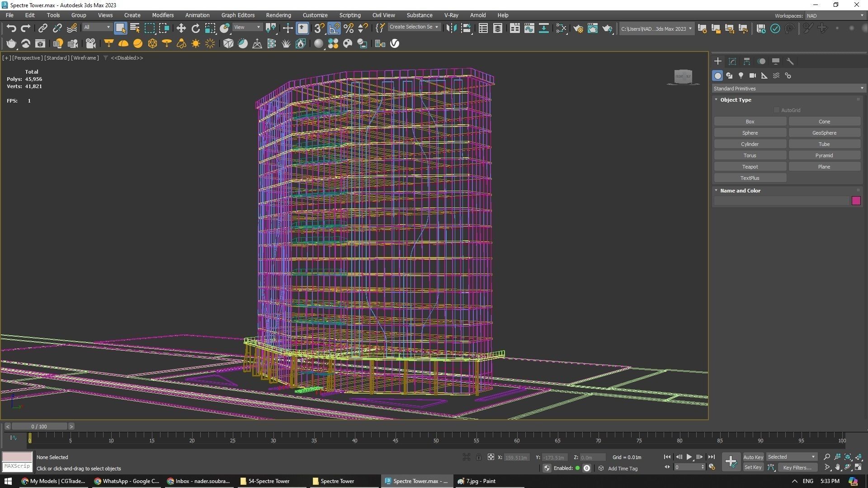
Task: Toggle the Selection Lock padlock
Action: coord(478,457)
